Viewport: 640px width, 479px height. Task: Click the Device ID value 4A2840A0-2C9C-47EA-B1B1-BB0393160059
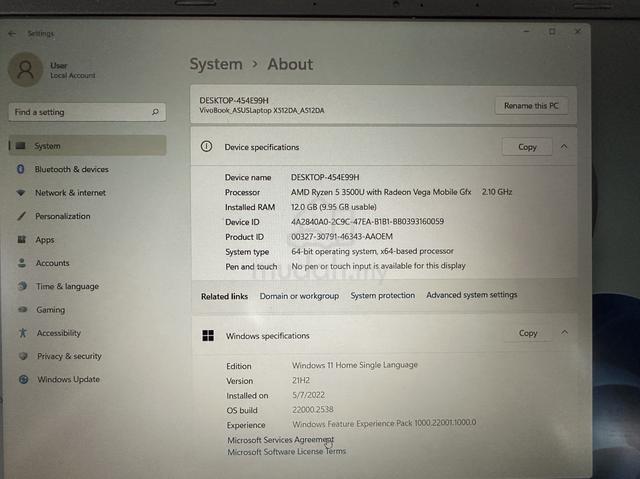(x=367, y=222)
